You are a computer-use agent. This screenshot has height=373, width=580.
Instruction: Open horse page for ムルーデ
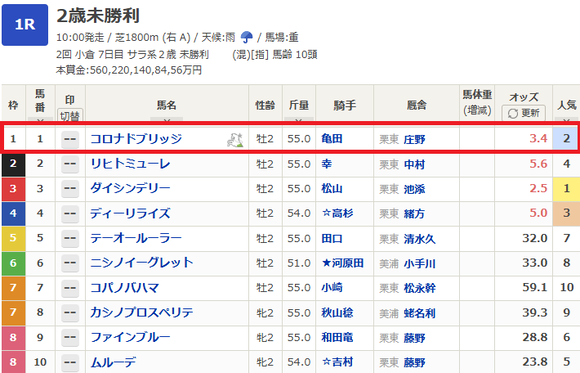113,362
